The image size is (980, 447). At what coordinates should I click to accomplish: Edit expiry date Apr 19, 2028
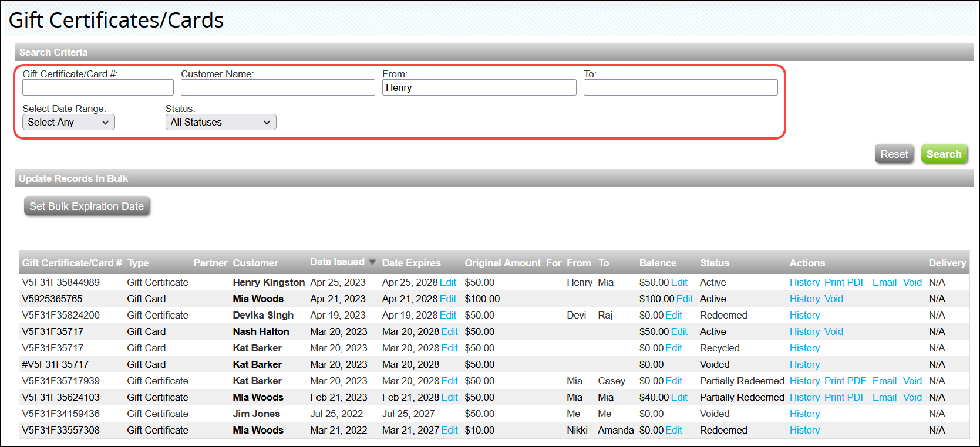point(448,315)
